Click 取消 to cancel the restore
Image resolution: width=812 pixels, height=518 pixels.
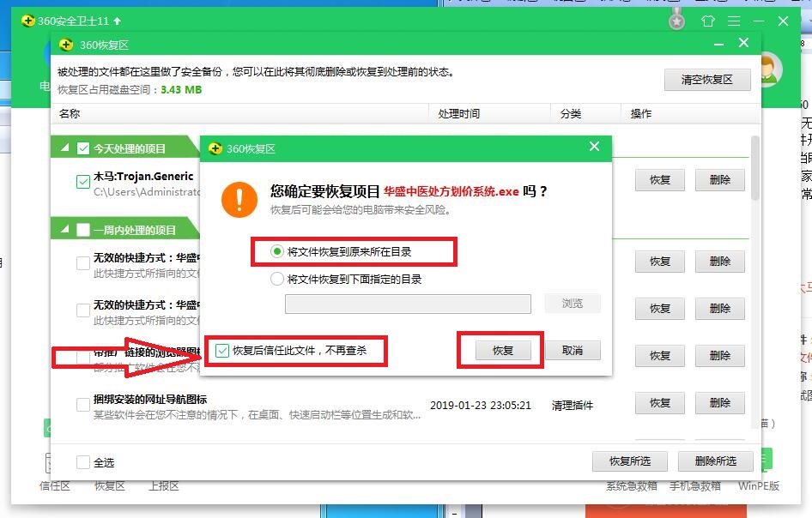point(573,350)
